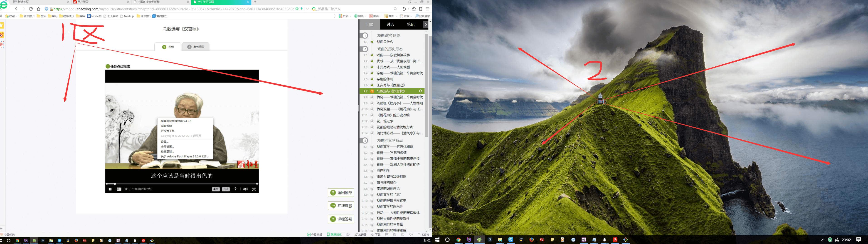Click the refresh icon on row 2.7
The width and height of the screenshot is (868, 244).
(x=421, y=91)
